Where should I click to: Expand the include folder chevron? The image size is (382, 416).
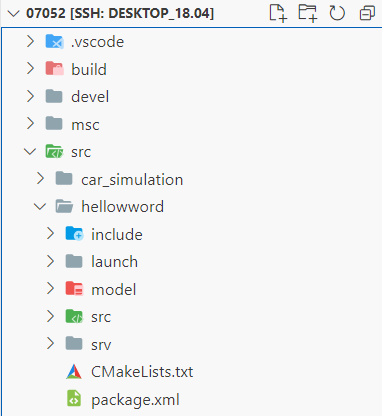point(50,234)
